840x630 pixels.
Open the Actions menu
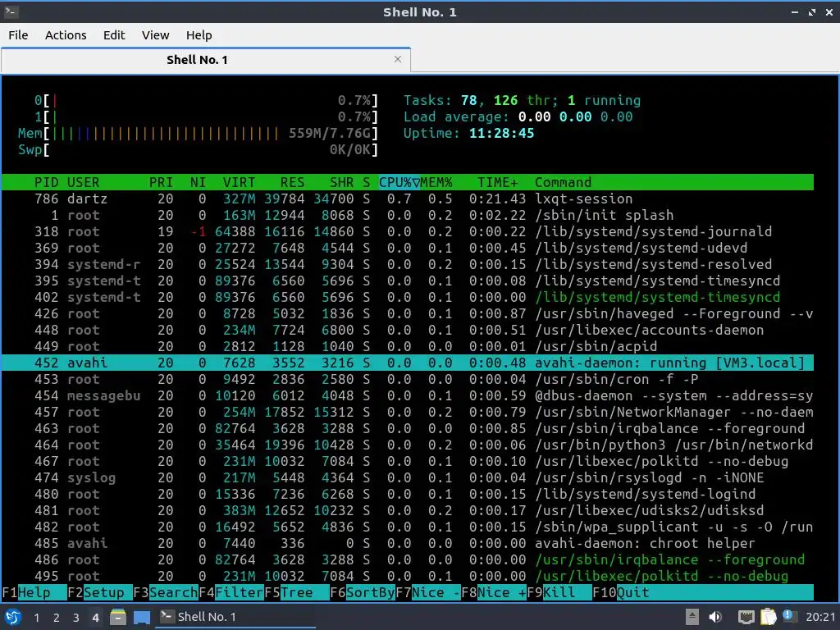(x=66, y=35)
